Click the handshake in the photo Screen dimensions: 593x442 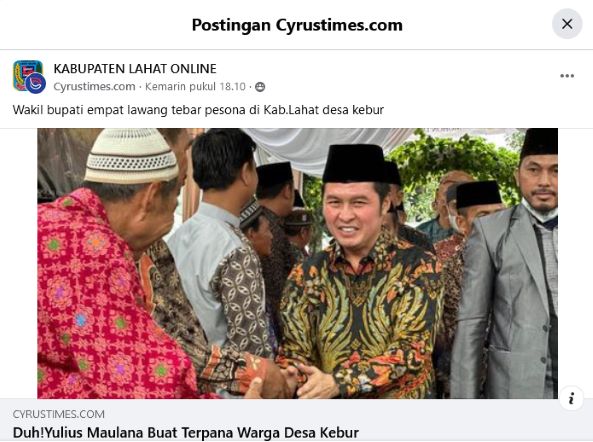[291, 378]
